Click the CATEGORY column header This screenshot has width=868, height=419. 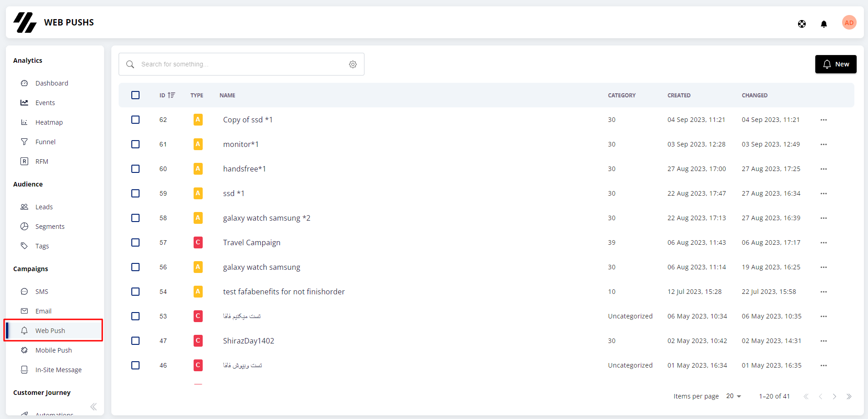622,95
